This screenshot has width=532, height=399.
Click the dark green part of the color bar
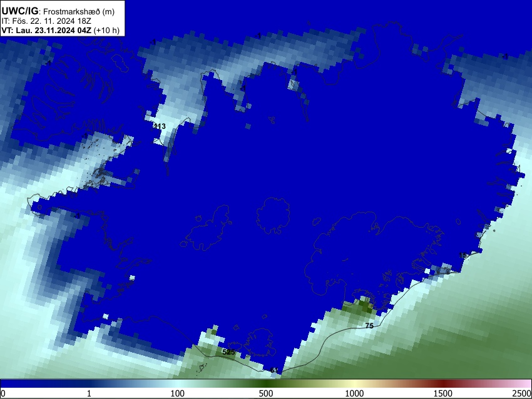tap(266, 383)
